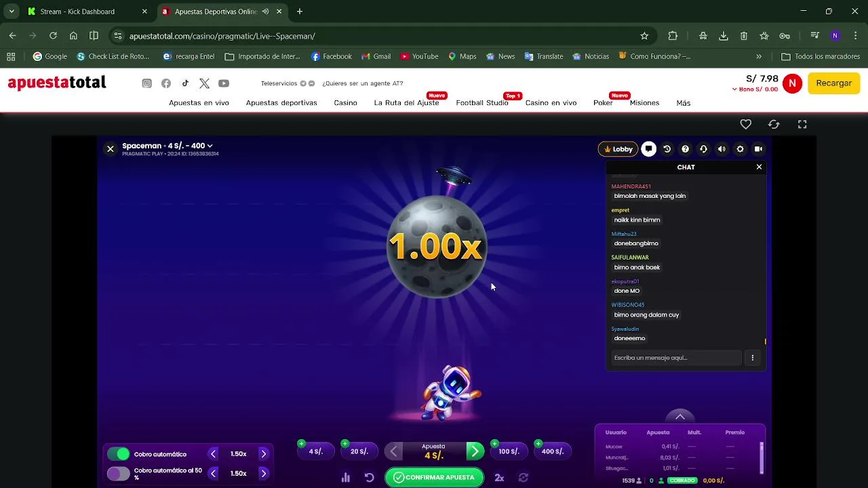
Task: Close the CHAT panel
Action: 759,167
